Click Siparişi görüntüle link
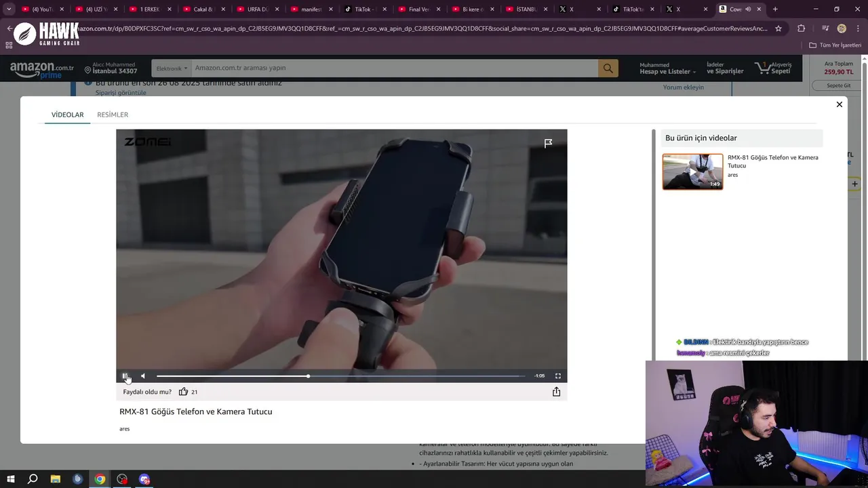This screenshot has height=488, width=868. (121, 93)
